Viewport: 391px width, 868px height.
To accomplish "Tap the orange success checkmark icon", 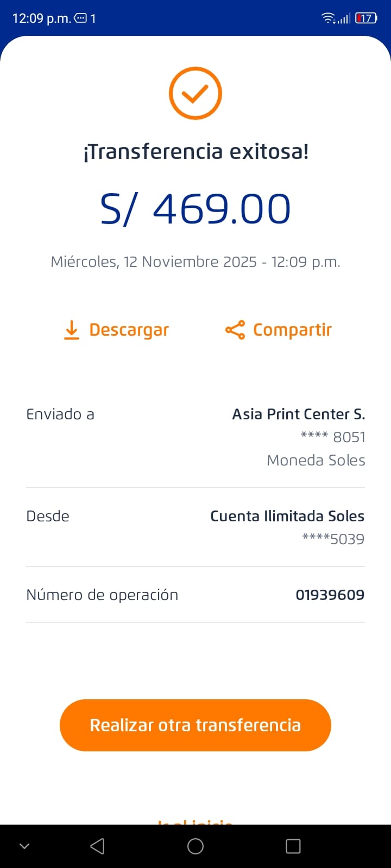I will point(195,93).
